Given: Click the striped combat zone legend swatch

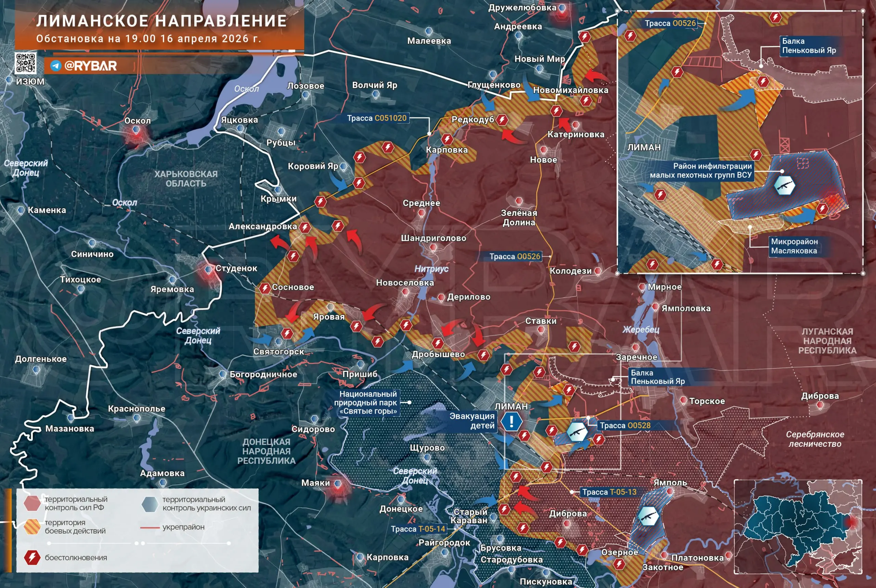Looking at the screenshot, I should pos(32,526).
